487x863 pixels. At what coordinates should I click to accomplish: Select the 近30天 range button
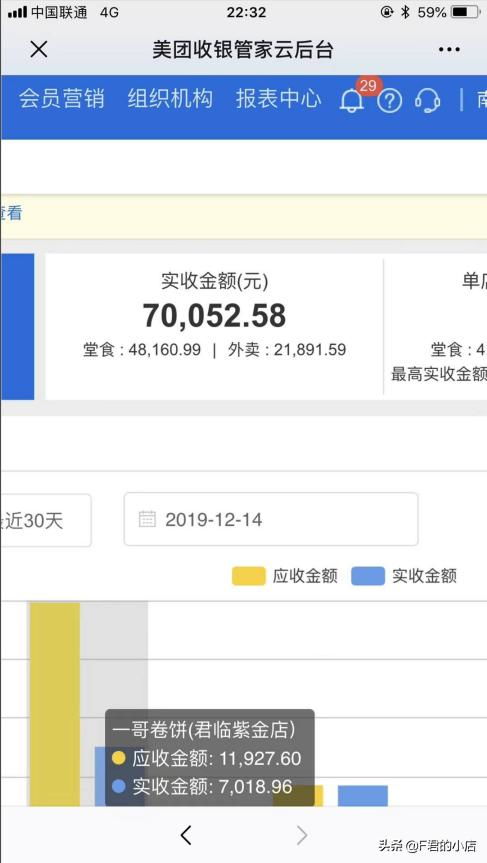coord(46,520)
